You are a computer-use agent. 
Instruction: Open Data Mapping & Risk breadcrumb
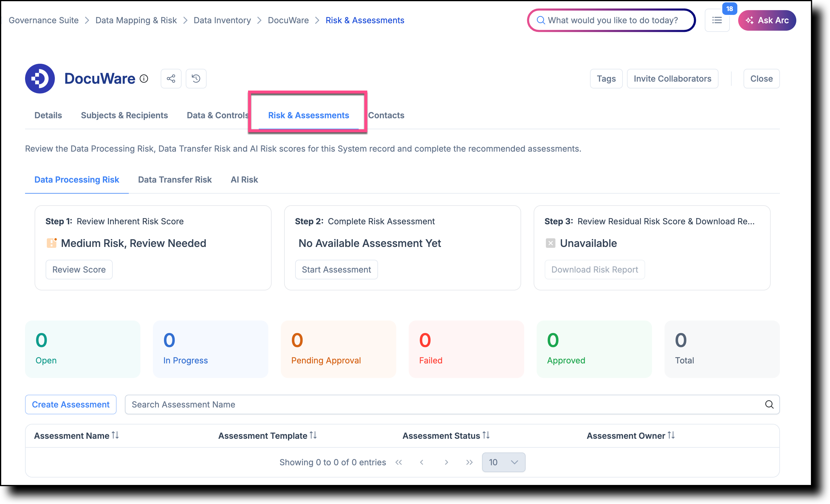click(x=136, y=20)
